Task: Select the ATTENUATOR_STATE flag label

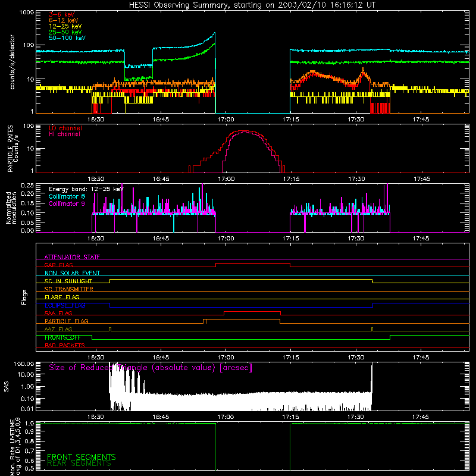Action: click(72, 257)
